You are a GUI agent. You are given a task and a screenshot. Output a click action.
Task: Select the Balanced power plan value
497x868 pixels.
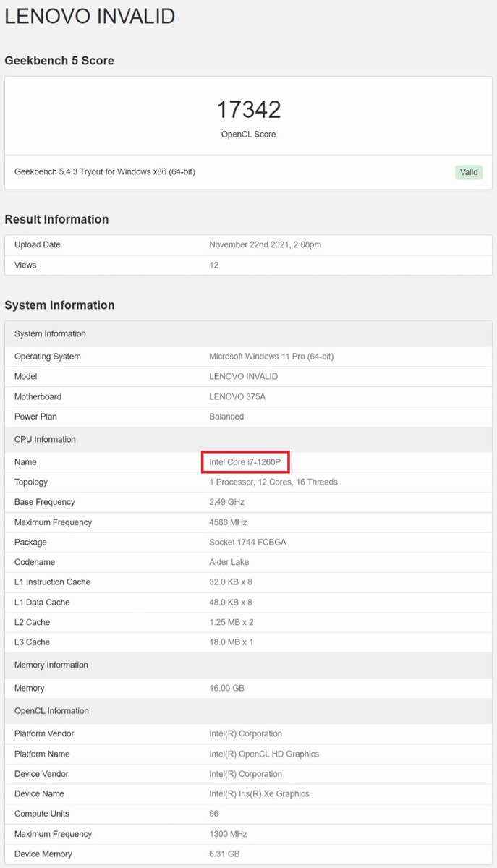click(226, 417)
